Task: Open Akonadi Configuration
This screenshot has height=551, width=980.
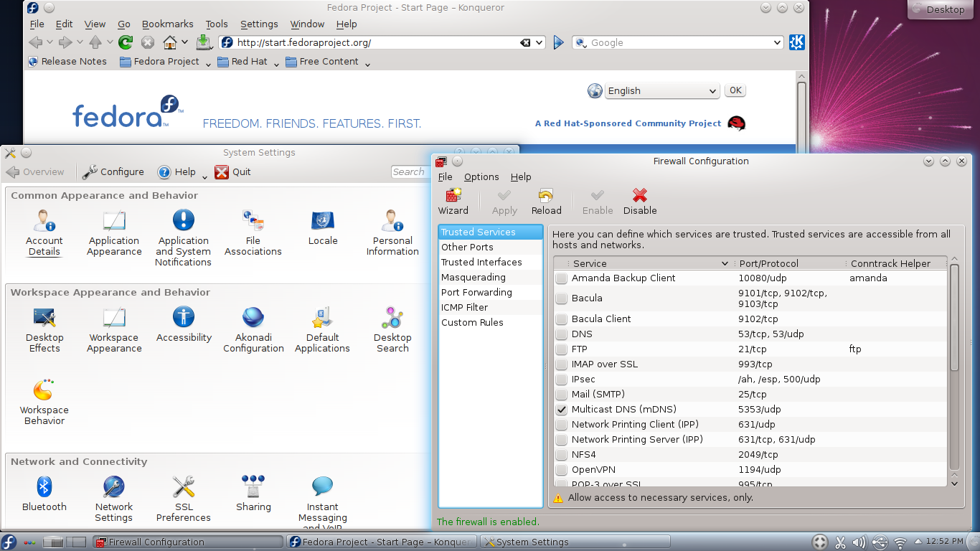Action: (253, 330)
